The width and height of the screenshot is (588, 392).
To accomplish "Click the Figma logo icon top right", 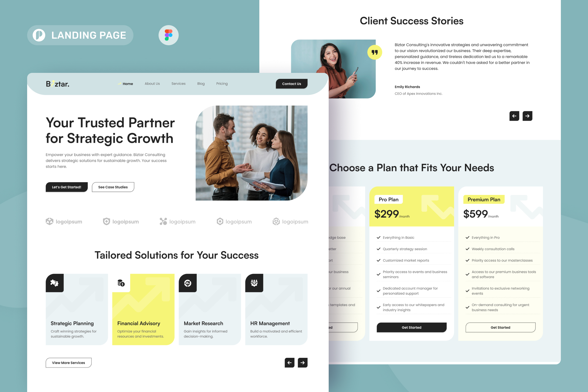I will [x=168, y=35].
